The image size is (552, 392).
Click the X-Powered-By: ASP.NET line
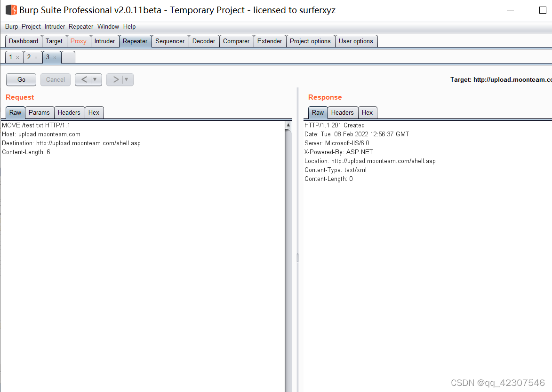click(338, 152)
